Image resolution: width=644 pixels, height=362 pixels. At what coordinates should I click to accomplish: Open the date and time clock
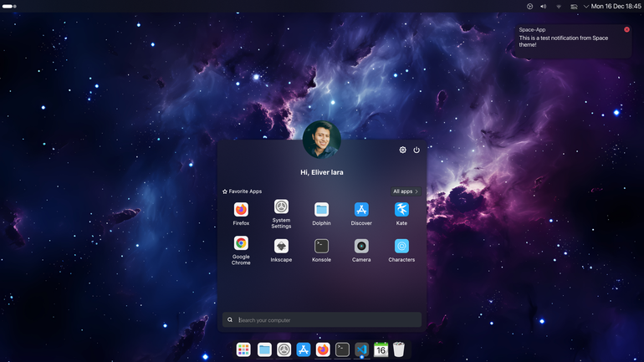click(616, 6)
